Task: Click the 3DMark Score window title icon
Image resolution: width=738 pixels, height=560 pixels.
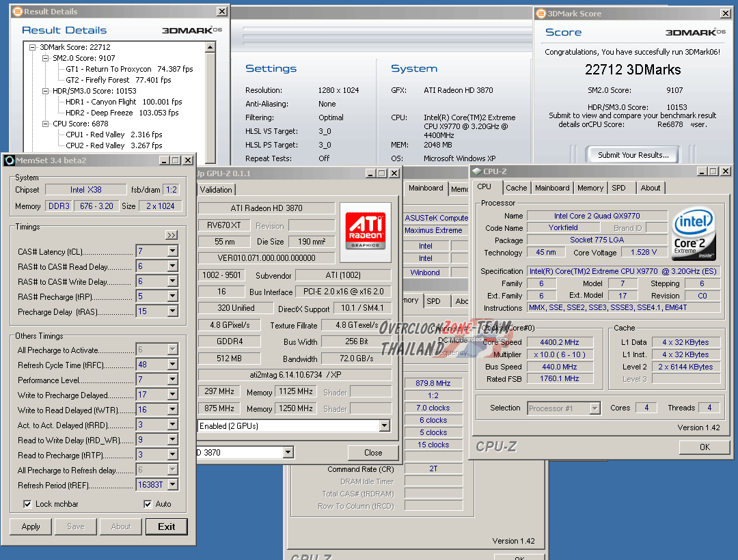Action: [x=541, y=14]
